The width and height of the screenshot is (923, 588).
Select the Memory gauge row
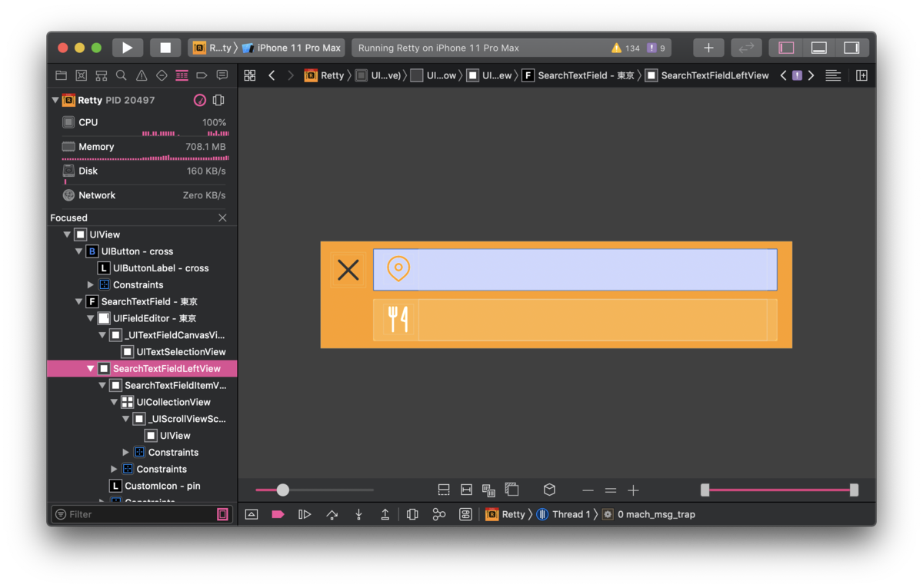[142, 150]
